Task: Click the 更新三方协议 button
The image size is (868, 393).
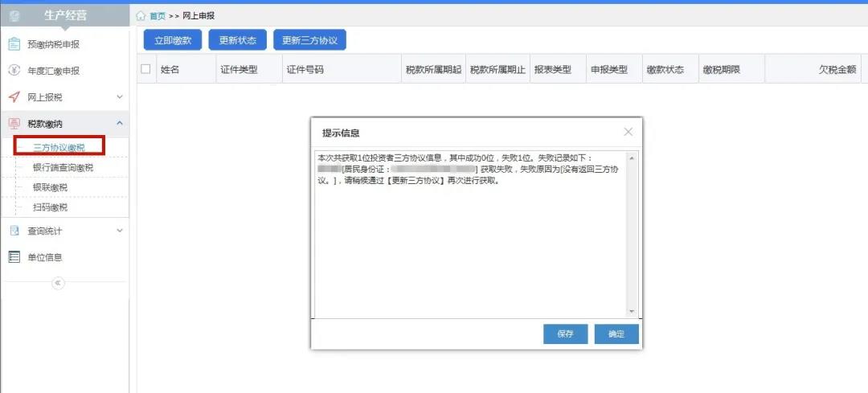Action: coord(310,40)
